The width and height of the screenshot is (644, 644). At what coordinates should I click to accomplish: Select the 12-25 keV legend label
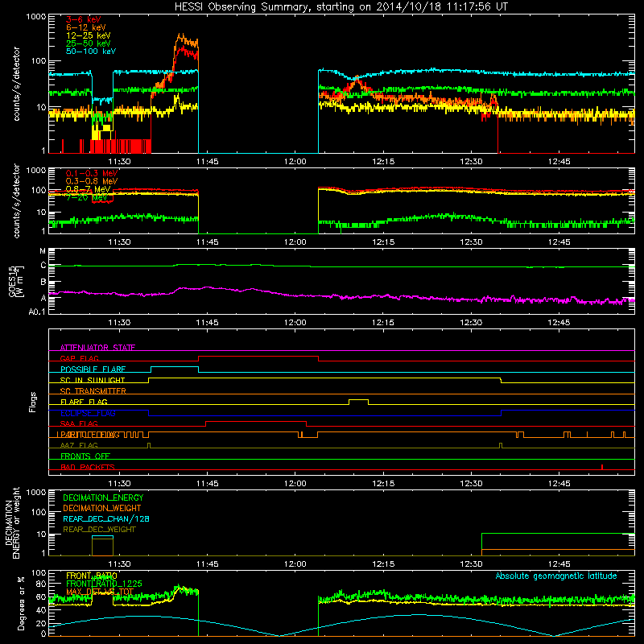tap(89, 35)
